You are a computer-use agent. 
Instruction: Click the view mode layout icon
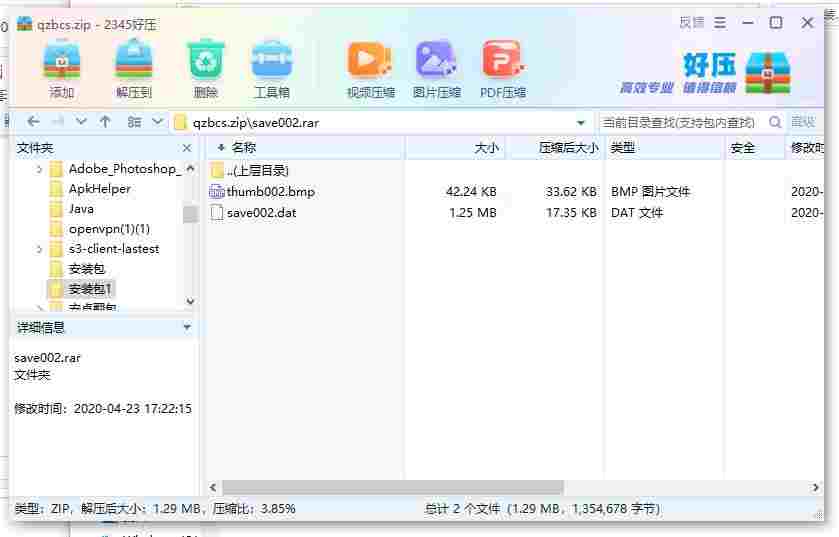click(x=134, y=122)
